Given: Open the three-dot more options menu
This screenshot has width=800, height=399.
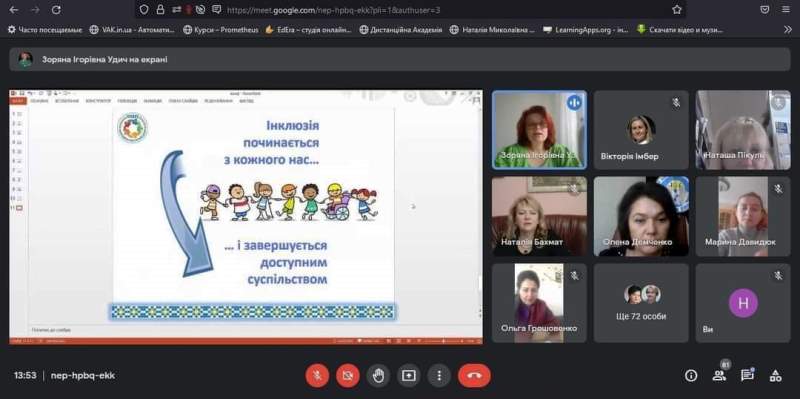Looking at the screenshot, I should click(x=439, y=376).
